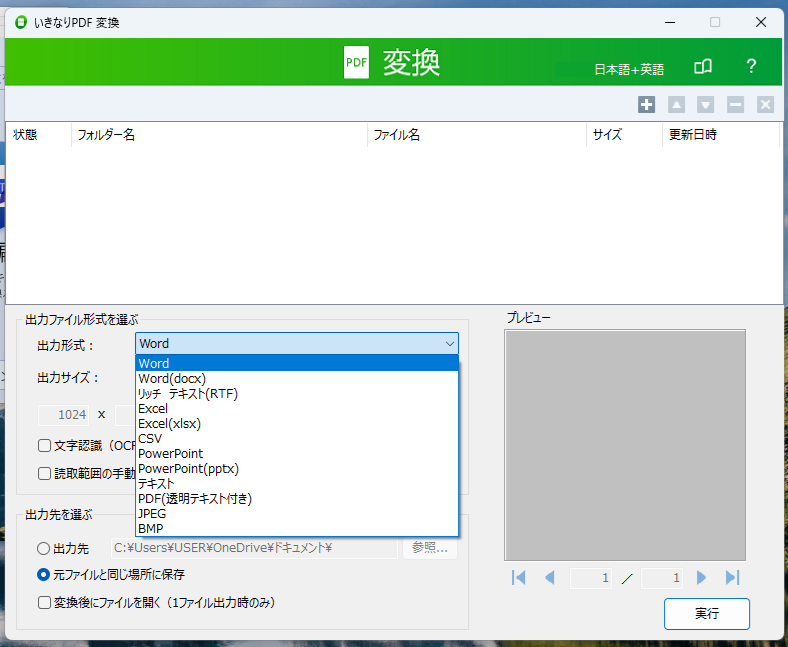Click the gray preview pane
Screen dimensions: 788x647
pos(625,445)
